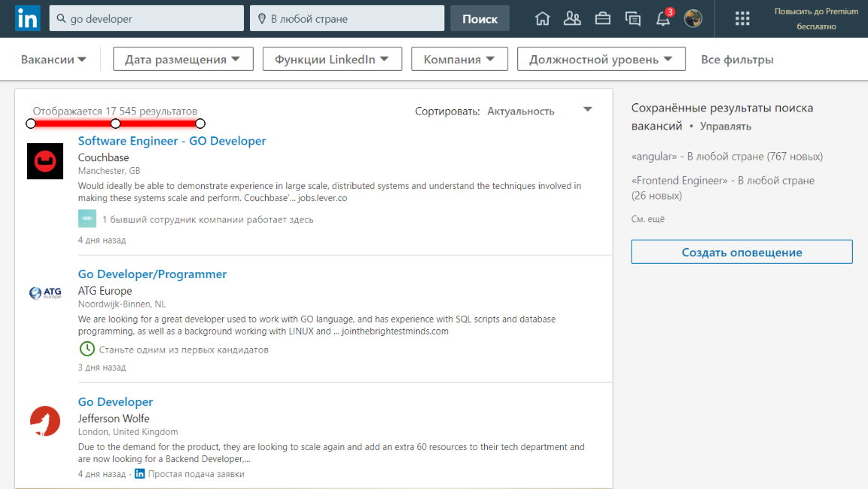The width and height of the screenshot is (868, 489).
Task: Click ATG Europe company name
Action: click(x=105, y=291)
